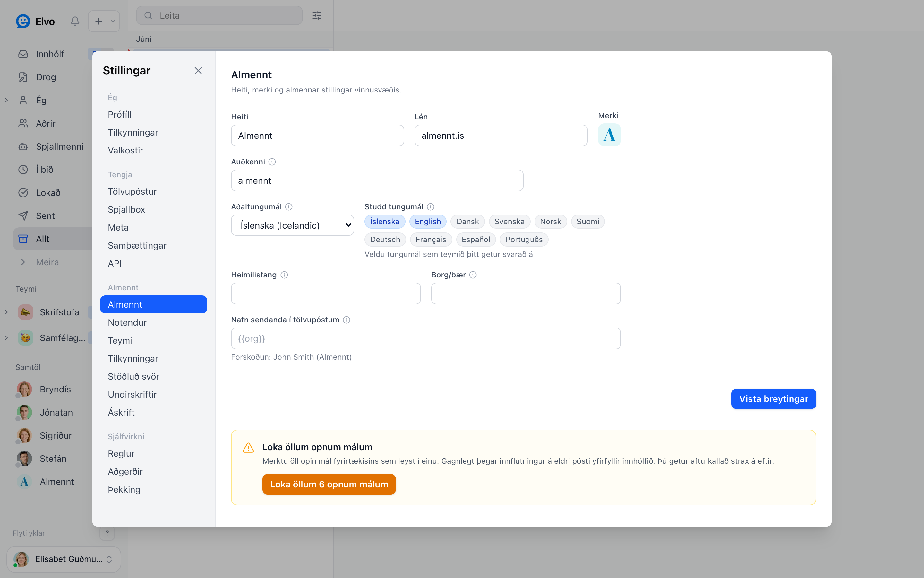Show Heimilisfang info icon

coord(284,275)
